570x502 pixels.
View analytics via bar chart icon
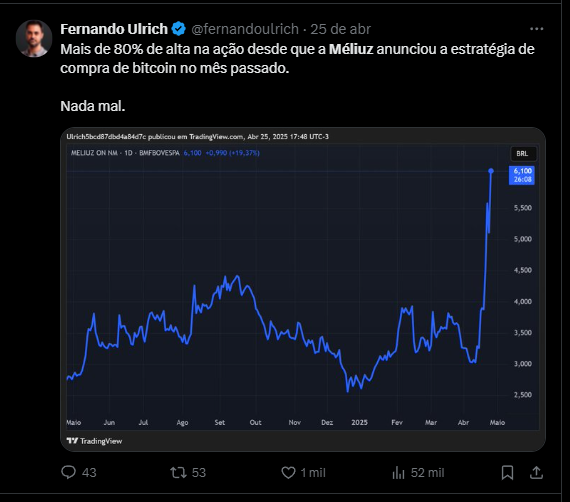coord(398,473)
